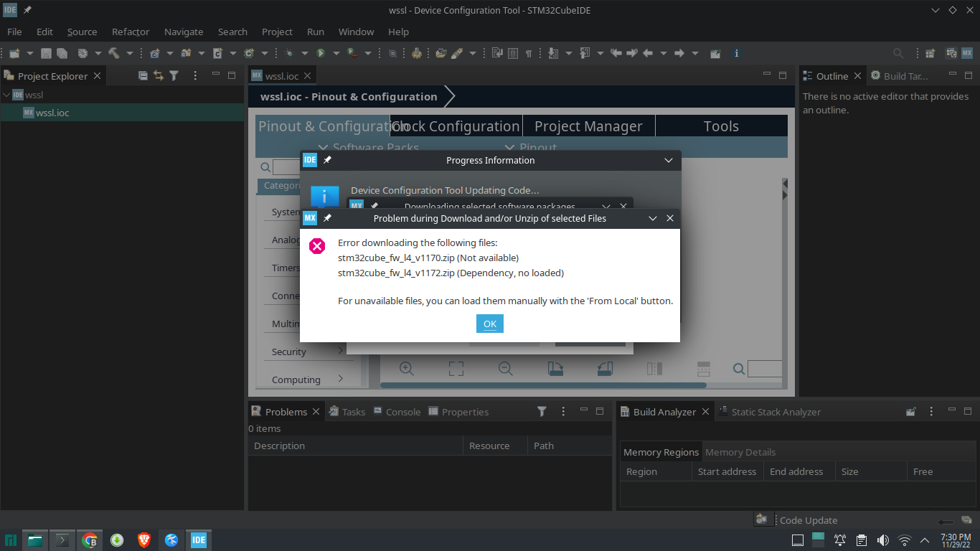Image resolution: width=980 pixels, height=551 pixels.
Task: Click the green Run button icon
Action: click(x=321, y=53)
